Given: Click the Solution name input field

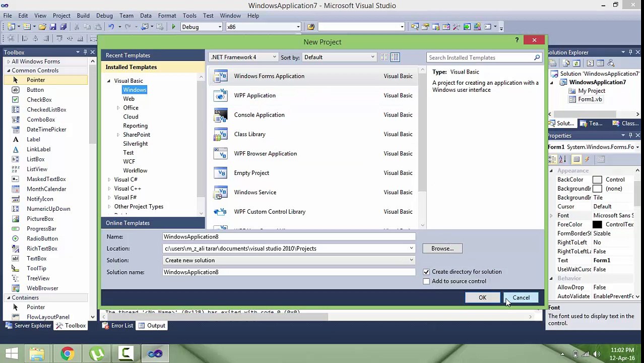Looking at the screenshot, I should tap(289, 272).
